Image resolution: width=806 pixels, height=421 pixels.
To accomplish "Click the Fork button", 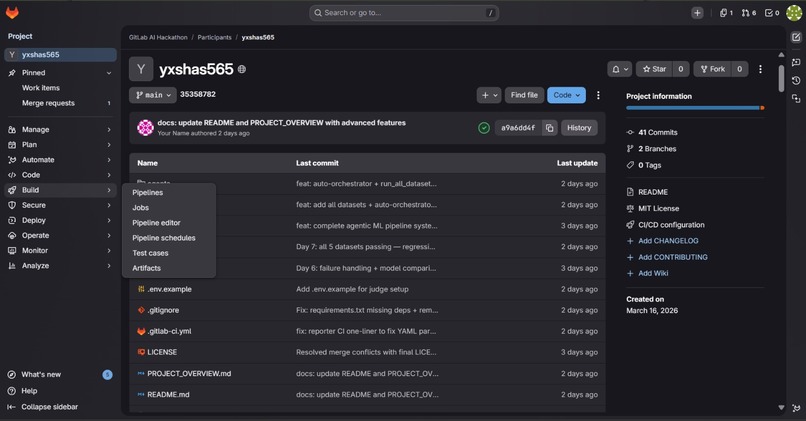I will (712, 69).
